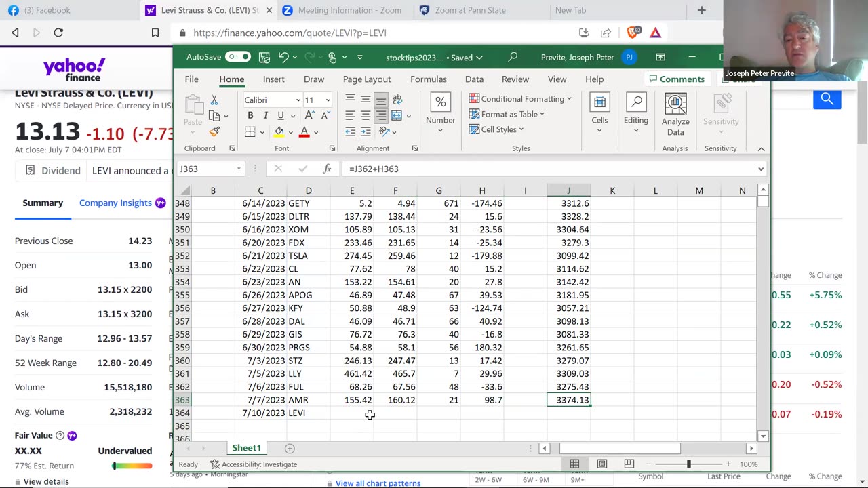Undo the last action in Excel

pos(283,57)
